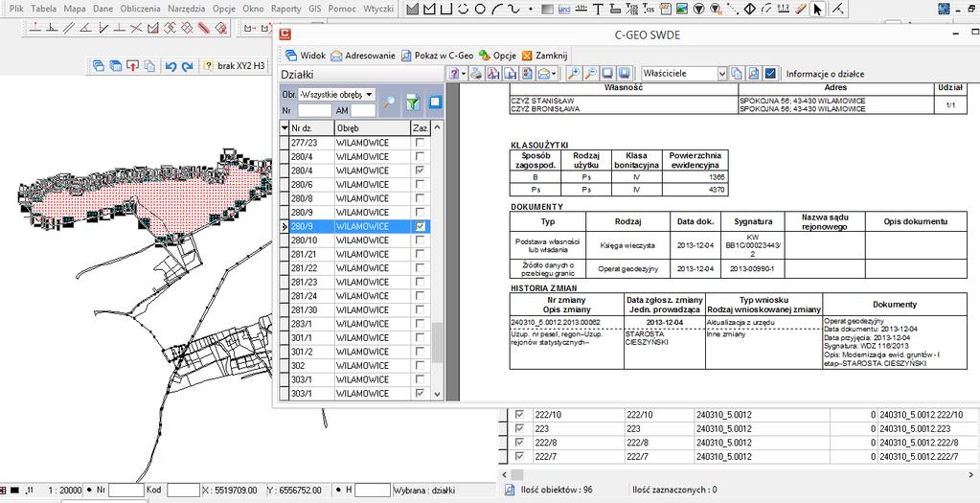Toggle blue checkmark button in SWDE toolbar
The image size is (980, 503).
(x=770, y=73)
